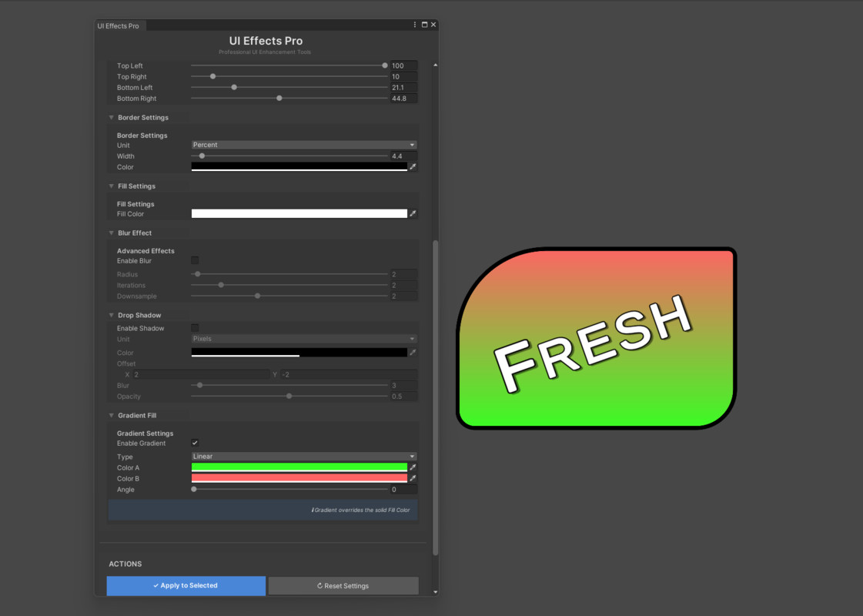Enable the Blur checkbox
Image resolution: width=863 pixels, height=616 pixels.
(195, 260)
